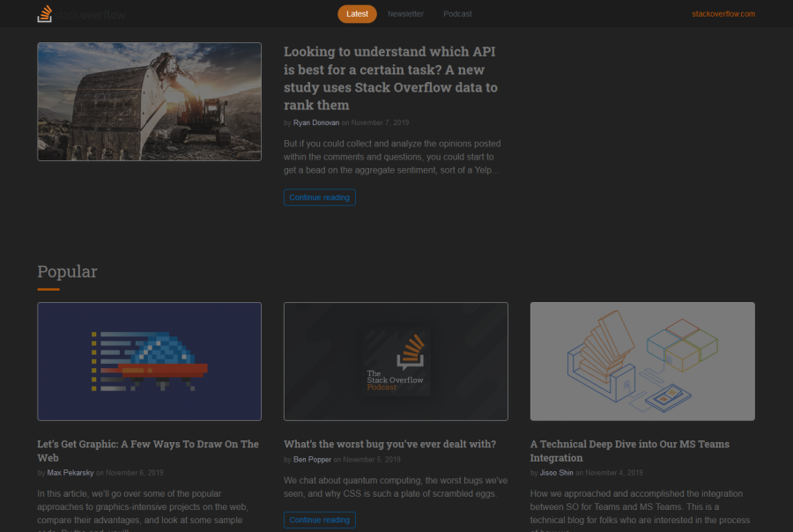This screenshot has height=532, width=793.
Task: Click the excerpt starting 'How we approached'
Action: (x=640, y=510)
